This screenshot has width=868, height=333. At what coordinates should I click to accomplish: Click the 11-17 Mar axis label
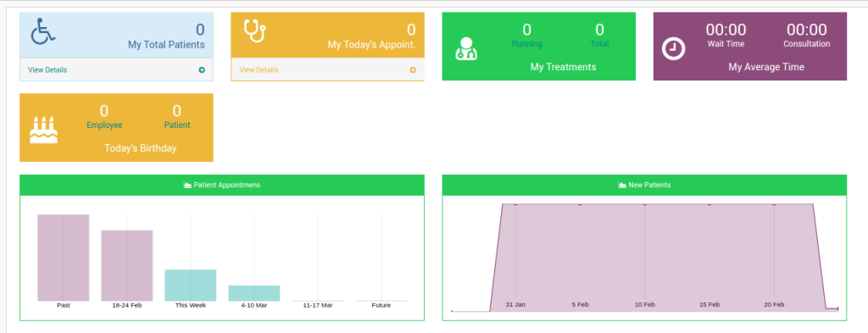[x=318, y=305]
